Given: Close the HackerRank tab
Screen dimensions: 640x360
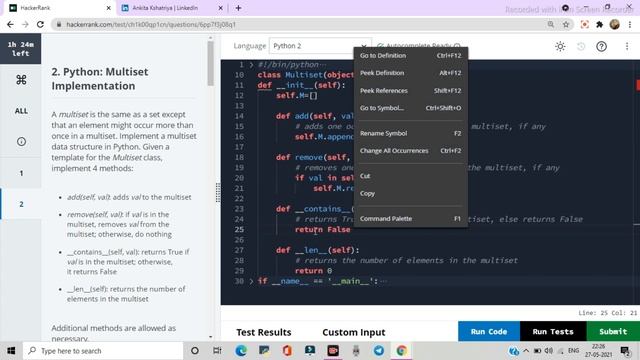Looking at the screenshot, I should tap(109, 8).
